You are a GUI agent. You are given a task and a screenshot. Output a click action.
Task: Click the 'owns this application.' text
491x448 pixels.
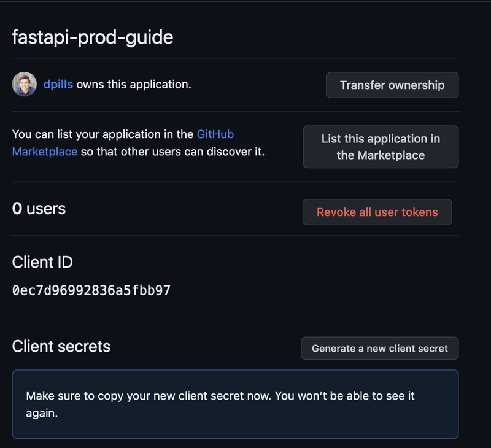coord(134,85)
